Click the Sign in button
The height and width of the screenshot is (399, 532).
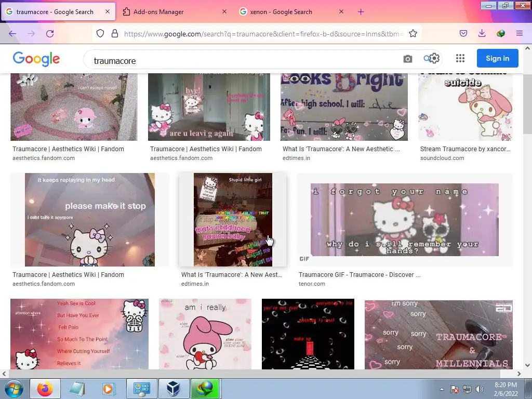tap(497, 58)
